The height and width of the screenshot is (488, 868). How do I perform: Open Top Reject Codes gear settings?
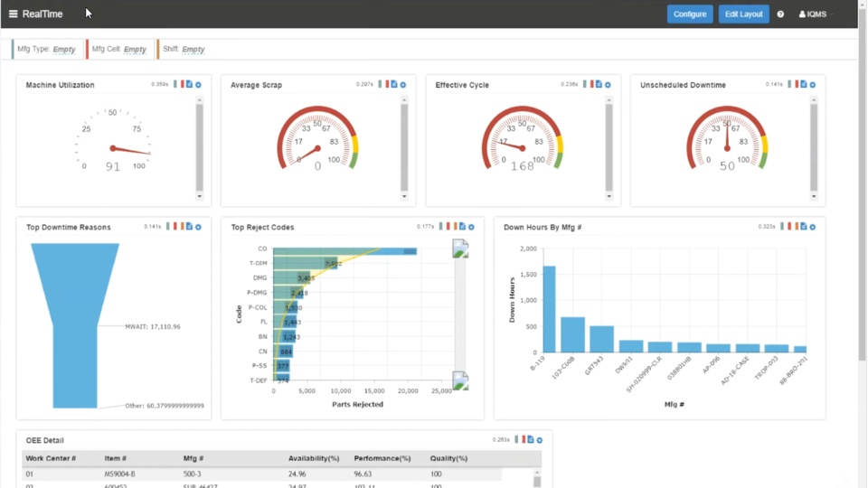tap(471, 227)
